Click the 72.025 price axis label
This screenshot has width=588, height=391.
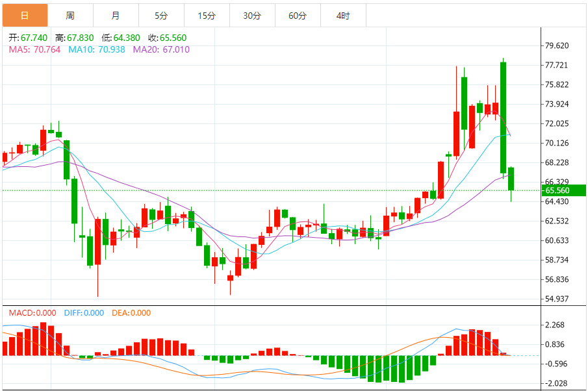pos(557,123)
